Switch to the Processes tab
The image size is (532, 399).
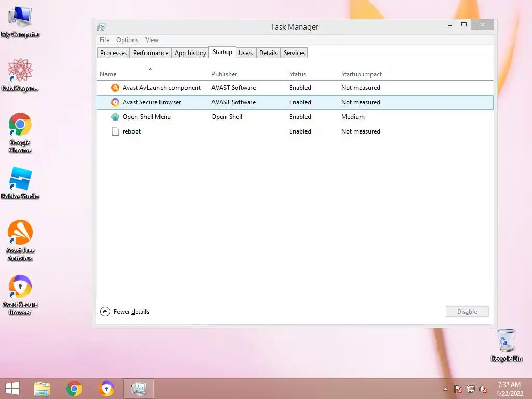113,53
